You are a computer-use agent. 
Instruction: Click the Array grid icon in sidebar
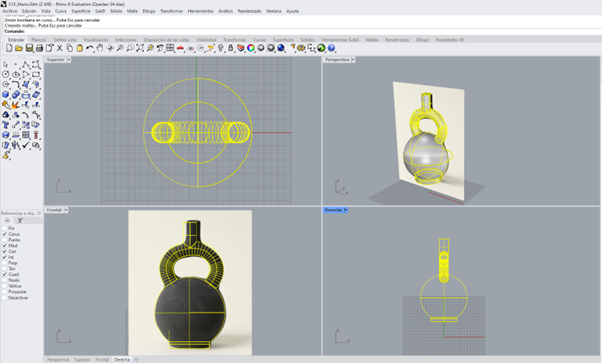(26, 135)
